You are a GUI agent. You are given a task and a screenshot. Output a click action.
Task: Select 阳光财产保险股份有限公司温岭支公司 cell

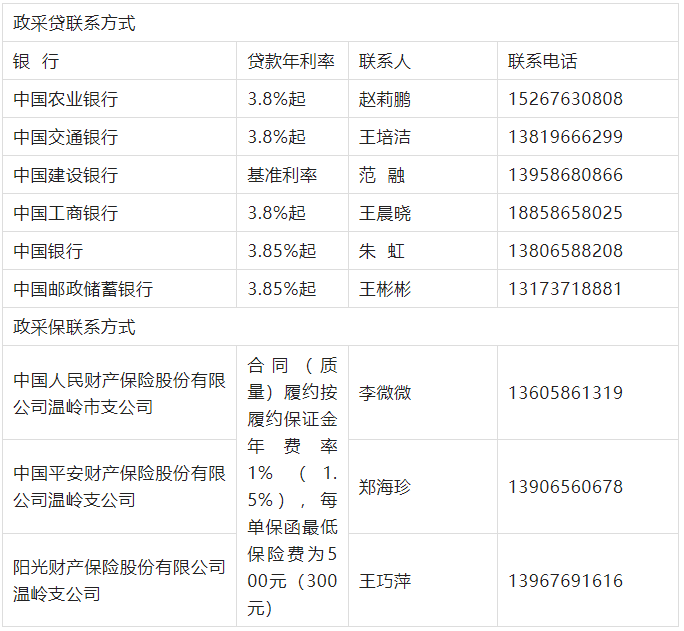tap(119, 581)
